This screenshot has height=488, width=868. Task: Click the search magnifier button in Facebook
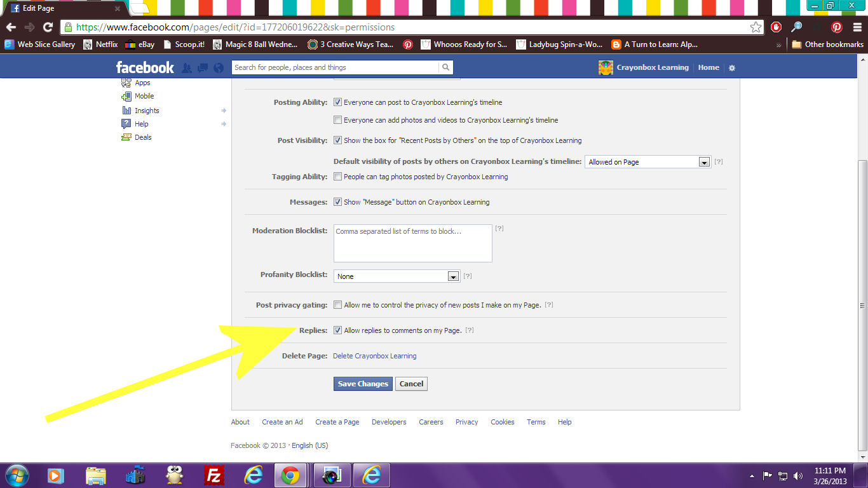[446, 67]
